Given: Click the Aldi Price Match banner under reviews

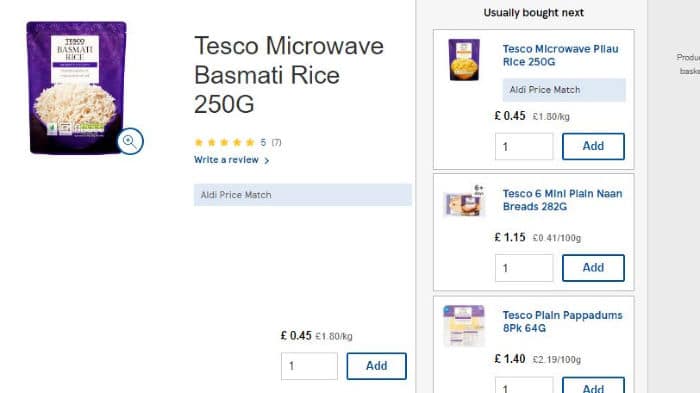Looking at the screenshot, I should click(303, 195).
